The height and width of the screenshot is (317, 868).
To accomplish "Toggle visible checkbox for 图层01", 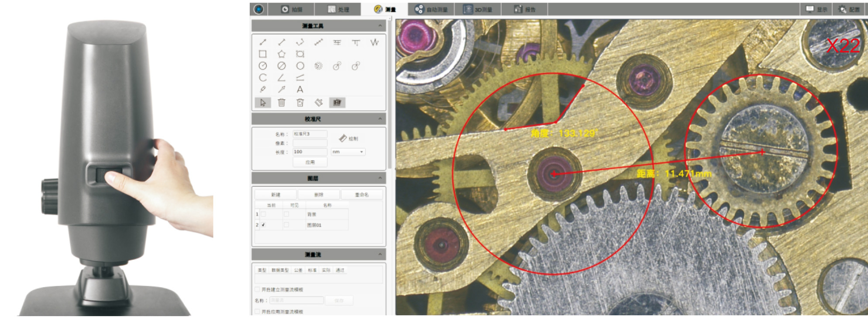I will [x=286, y=225].
